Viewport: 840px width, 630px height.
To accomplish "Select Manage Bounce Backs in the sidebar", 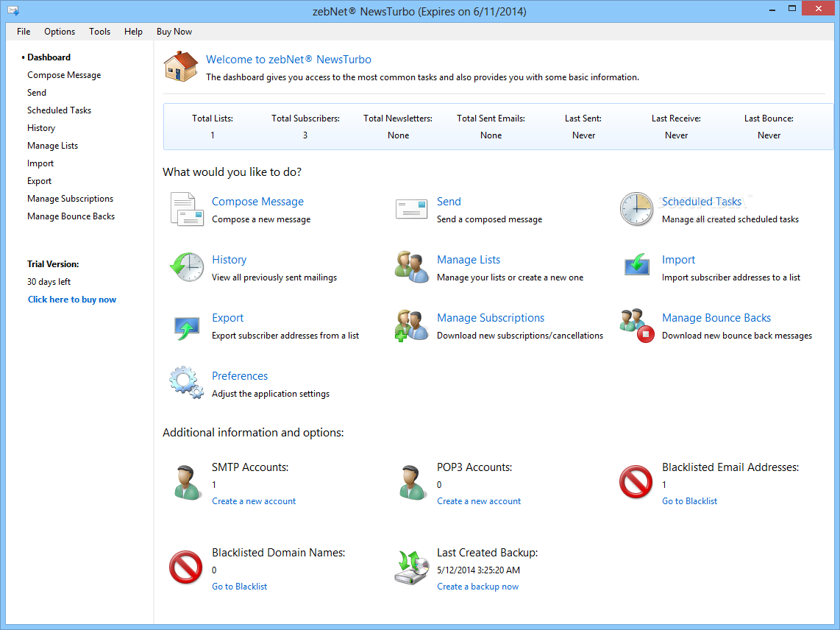I will click(71, 216).
